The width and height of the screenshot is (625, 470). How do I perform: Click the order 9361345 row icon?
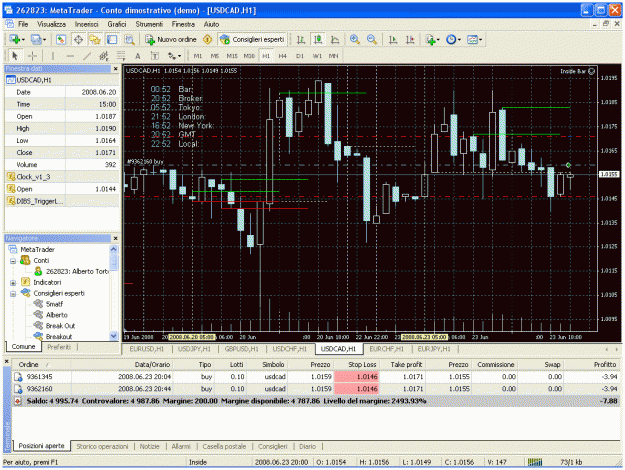coord(18,377)
